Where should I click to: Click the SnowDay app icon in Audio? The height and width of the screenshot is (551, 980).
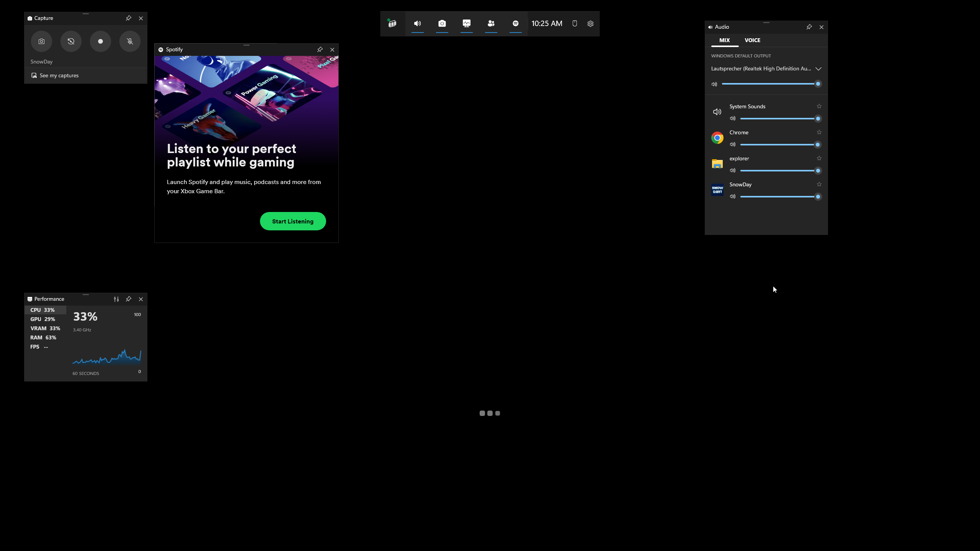(x=717, y=190)
